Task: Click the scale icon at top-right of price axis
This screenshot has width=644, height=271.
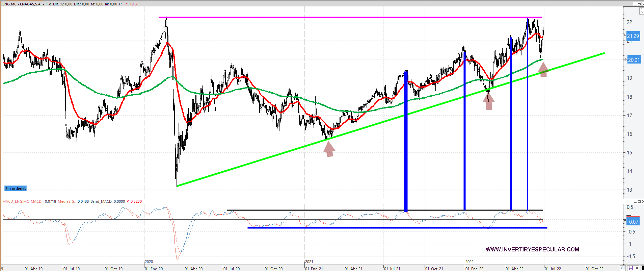Action: [x=642, y=11]
